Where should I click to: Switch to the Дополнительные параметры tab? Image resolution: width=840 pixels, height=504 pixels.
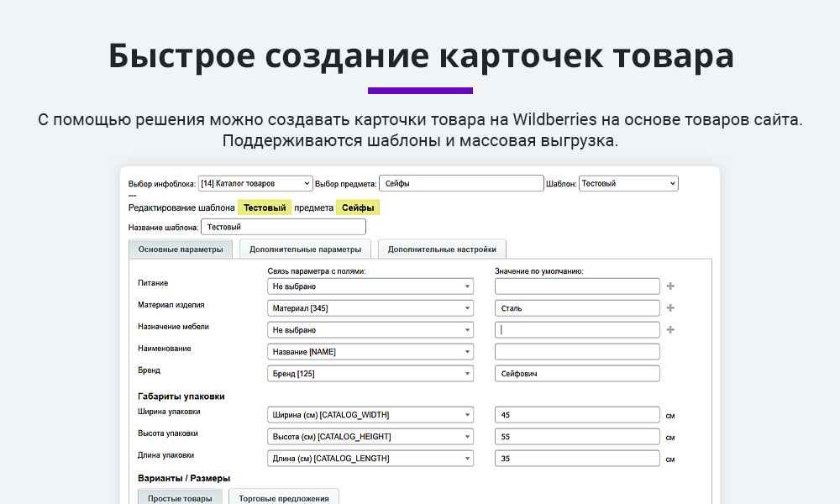pyautogui.click(x=306, y=249)
